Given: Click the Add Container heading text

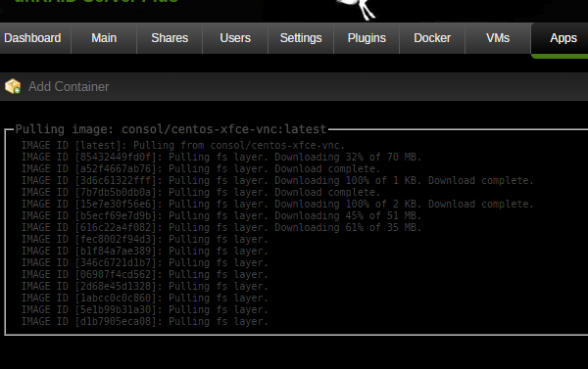Looking at the screenshot, I should click(69, 87).
